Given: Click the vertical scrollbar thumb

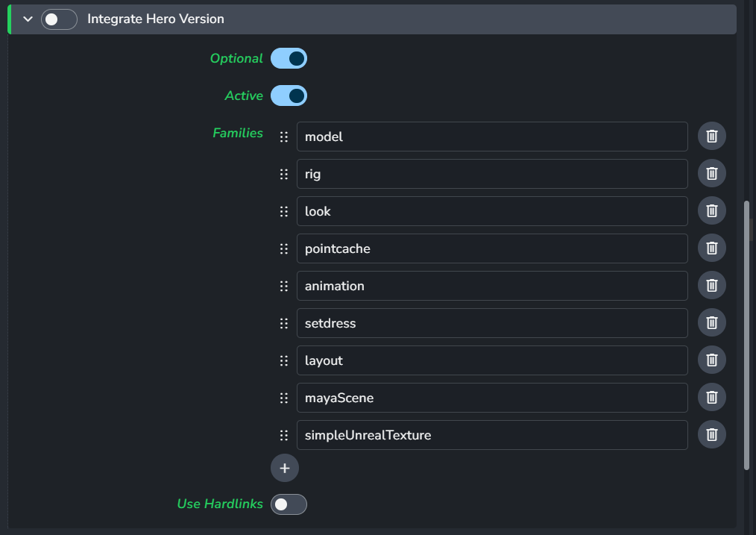Looking at the screenshot, I should (x=746, y=336).
